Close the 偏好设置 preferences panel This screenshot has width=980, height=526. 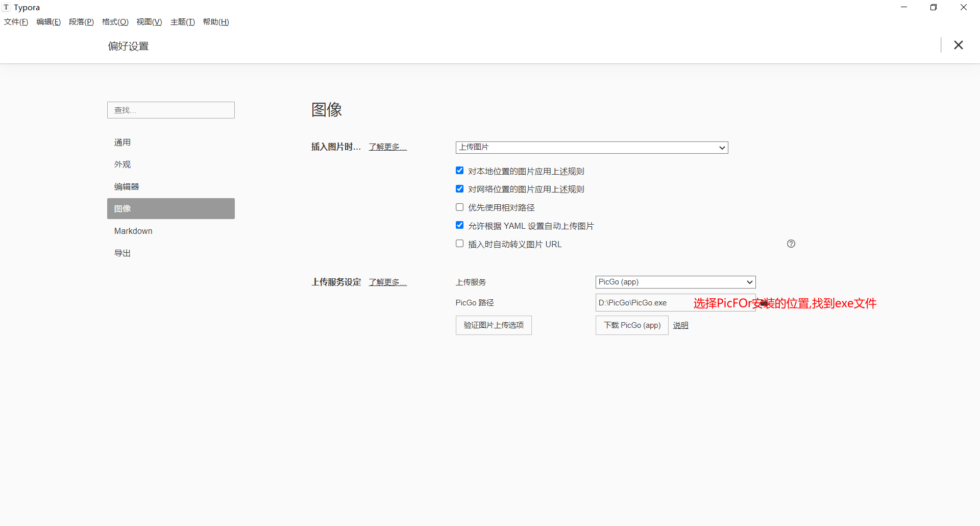(x=959, y=45)
